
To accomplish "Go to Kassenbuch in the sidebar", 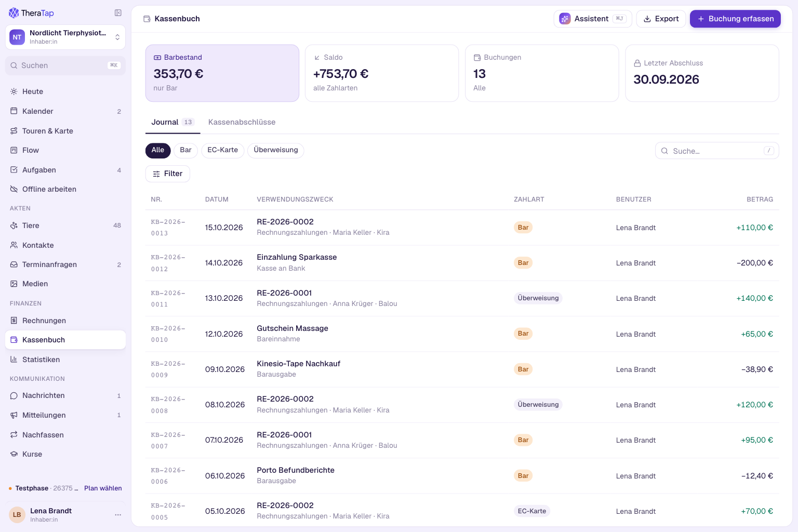I will click(65, 340).
